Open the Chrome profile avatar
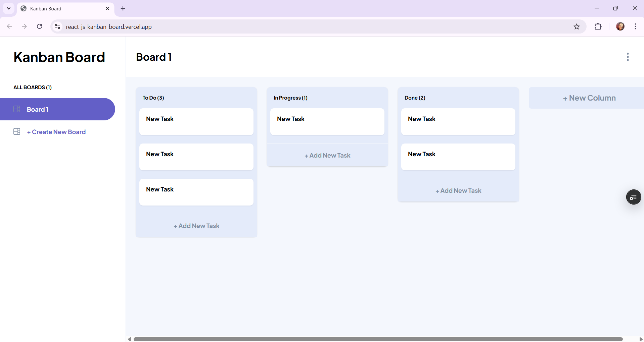This screenshot has height=342, width=644. coord(620,26)
